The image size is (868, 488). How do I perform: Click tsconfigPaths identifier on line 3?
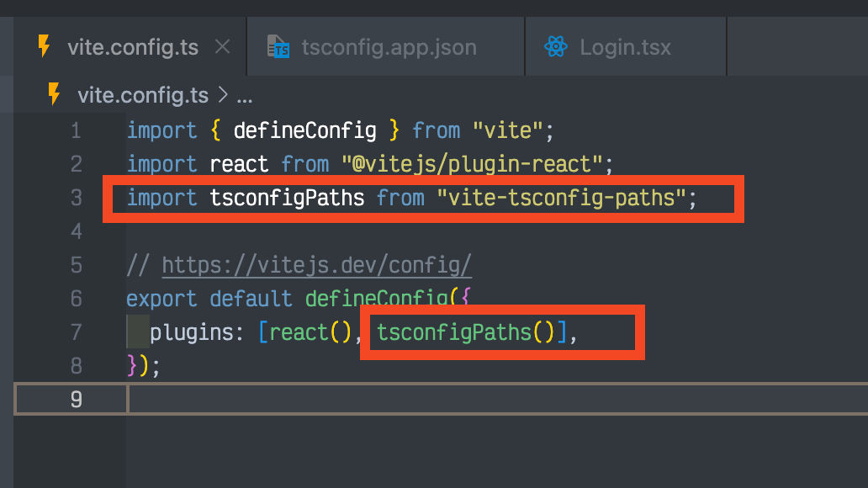tap(288, 198)
